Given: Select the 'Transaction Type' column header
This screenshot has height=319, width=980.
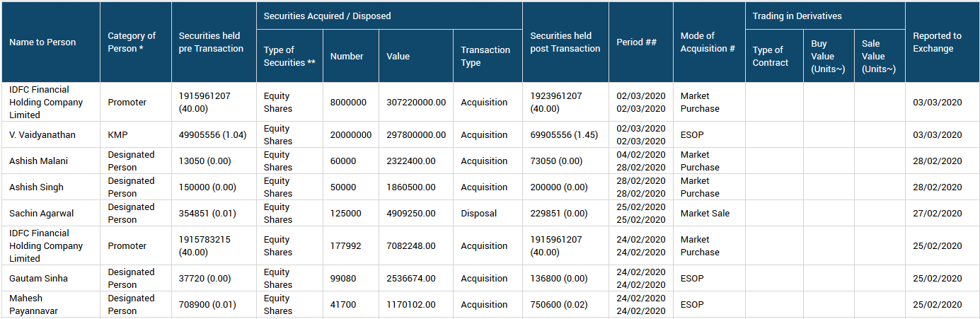Looking at the screenshot, I should coord(485,57).
